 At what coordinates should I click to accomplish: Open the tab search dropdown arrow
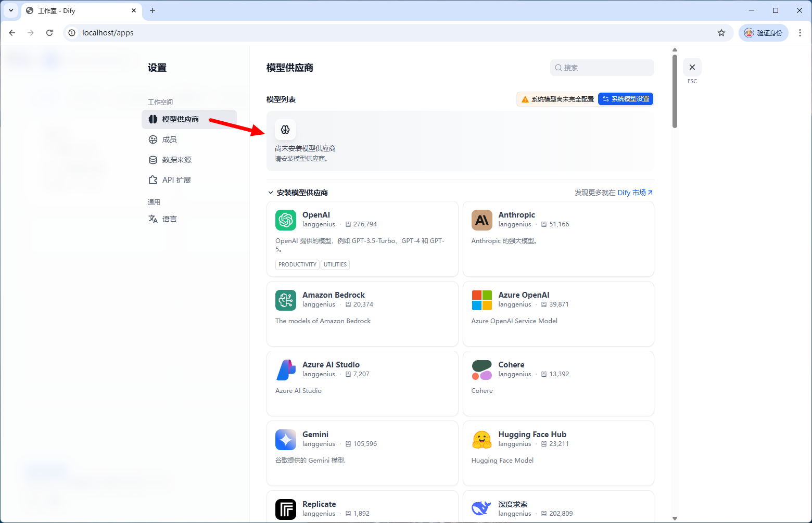(11, 10)
